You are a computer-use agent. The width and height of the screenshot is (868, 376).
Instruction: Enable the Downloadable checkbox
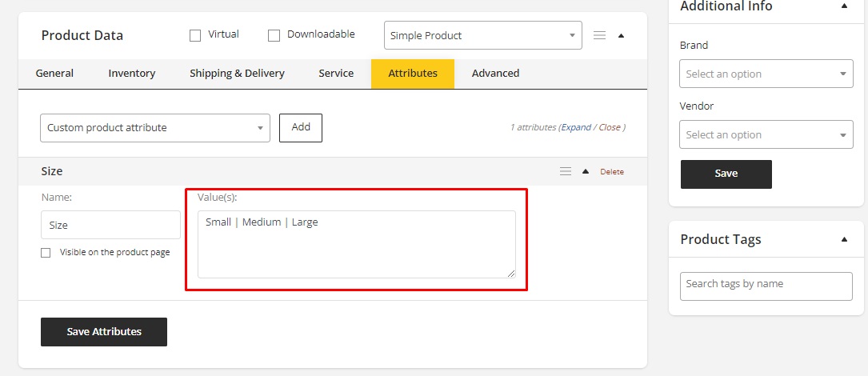pyautogui.click(x=274, y=35)
